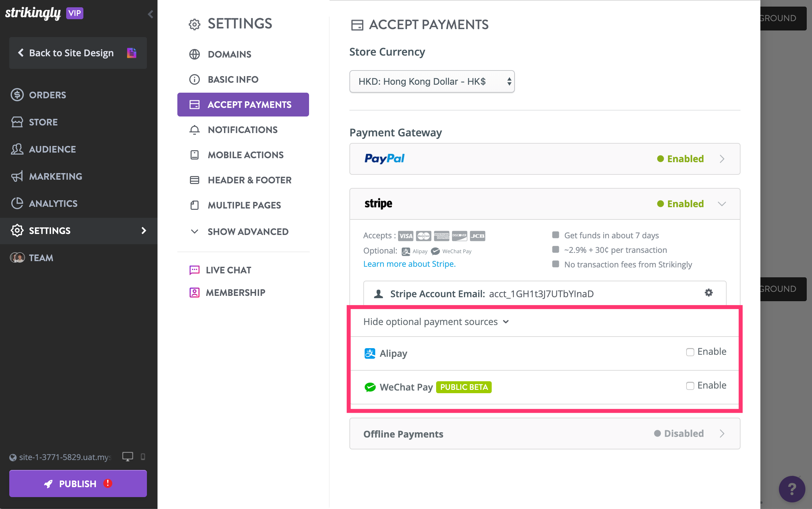
Task: Click the Stripe account gear settings icon
Action: tap(708, 293)
